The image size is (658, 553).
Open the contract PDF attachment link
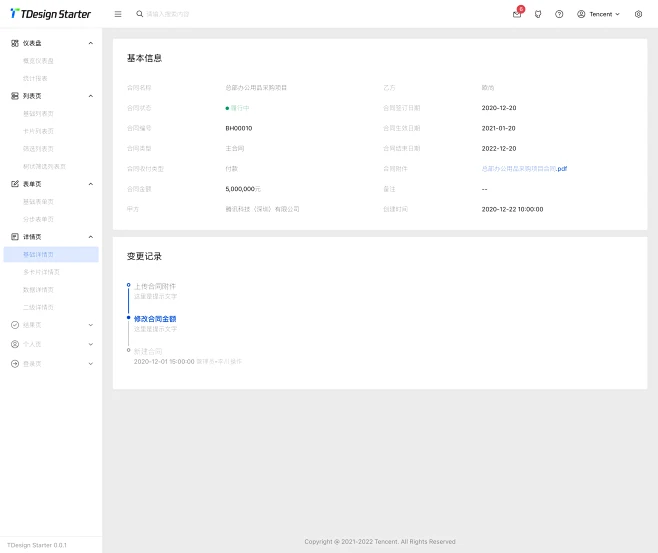point(524,168)
